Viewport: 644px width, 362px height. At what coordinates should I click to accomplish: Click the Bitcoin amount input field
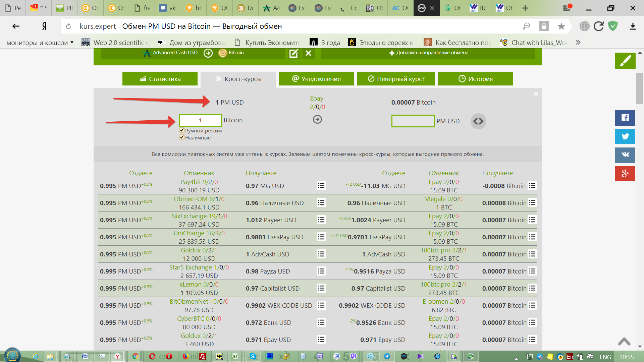click(x=200, y=120)
